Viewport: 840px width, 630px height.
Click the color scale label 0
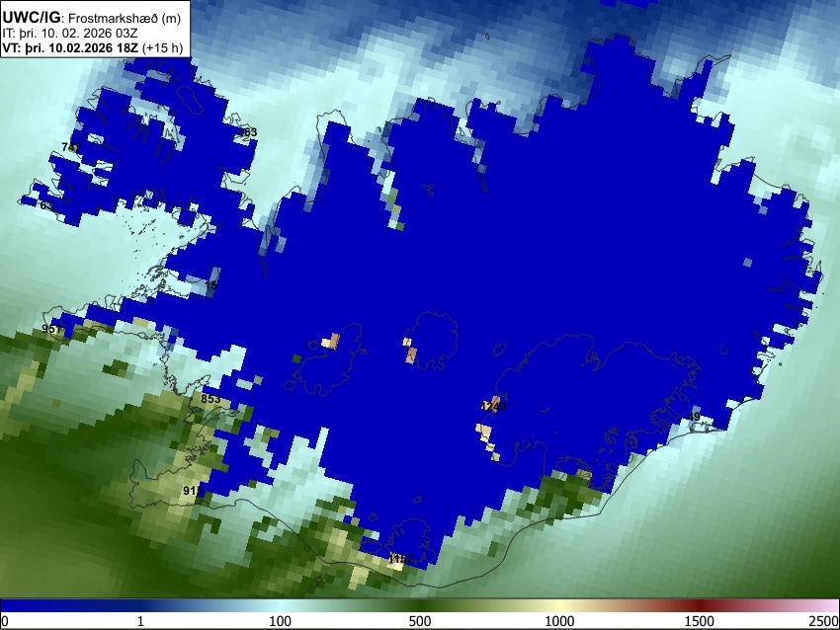click(5, 621)
